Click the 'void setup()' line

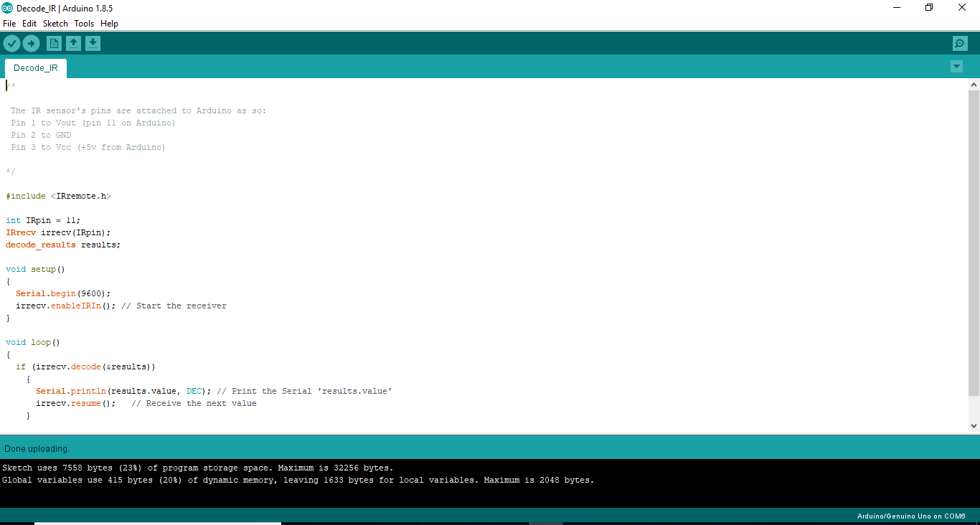coord(35,269)
